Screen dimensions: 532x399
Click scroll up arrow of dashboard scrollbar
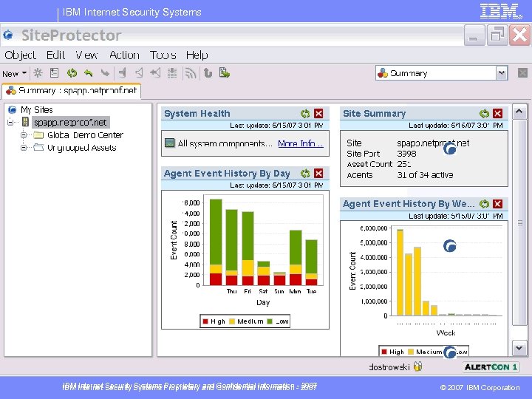(519, 112)
